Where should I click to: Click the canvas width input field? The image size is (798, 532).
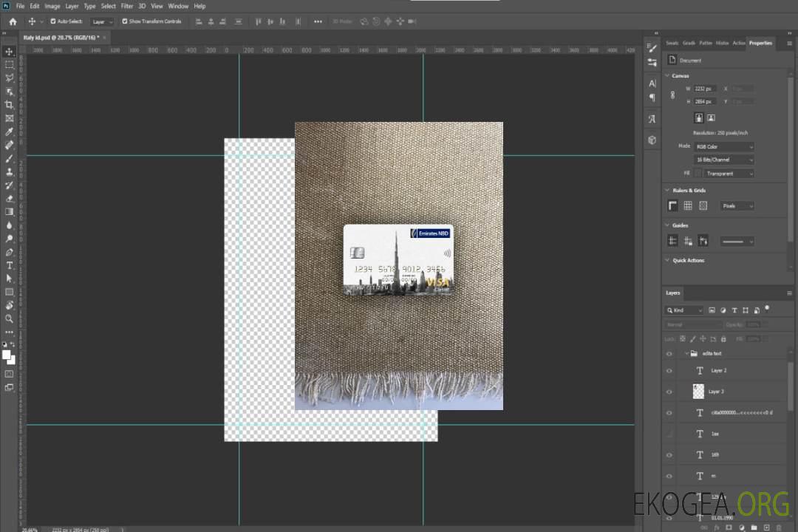coord(704,89)
